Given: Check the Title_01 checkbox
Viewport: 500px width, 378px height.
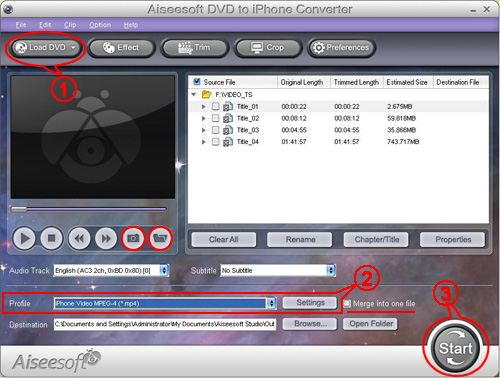Looking at the screenshot, I should (x=216, y=106).
